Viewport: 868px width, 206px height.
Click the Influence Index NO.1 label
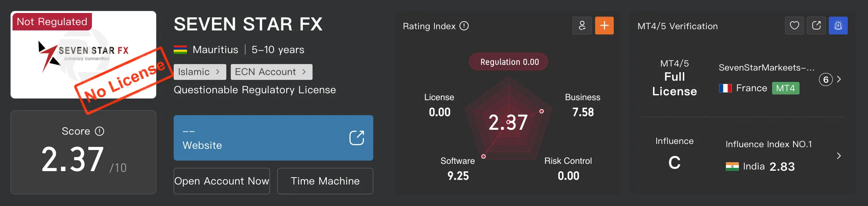(x=768, y=144)
